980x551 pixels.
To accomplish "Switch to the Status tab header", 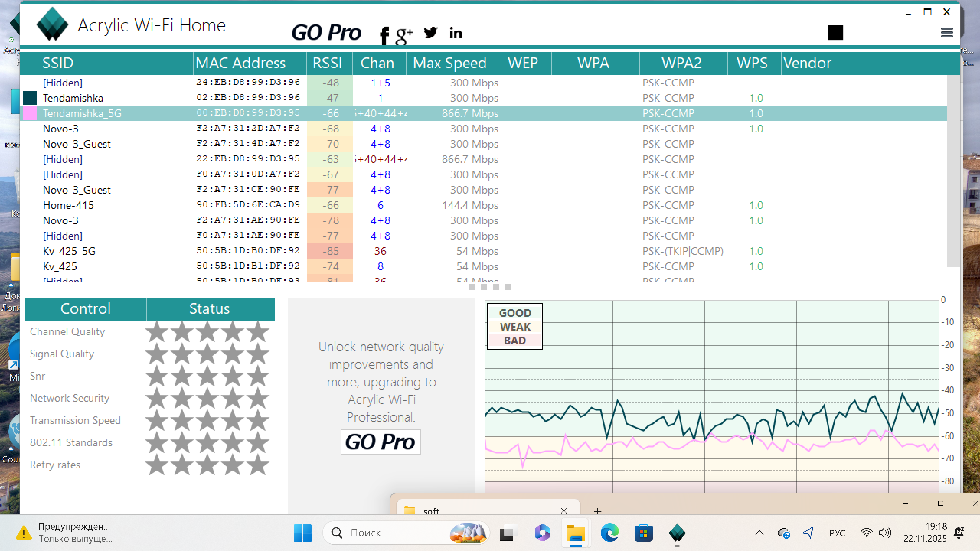I will click(x=210, y=309).
